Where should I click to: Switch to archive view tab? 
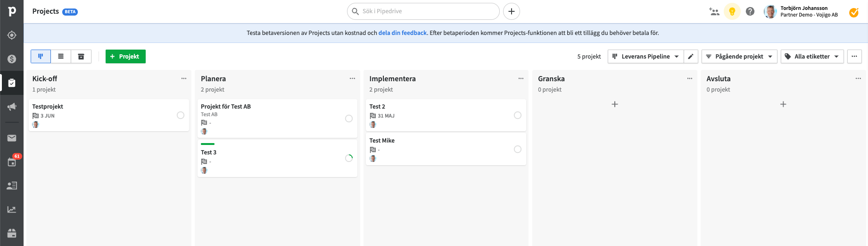coord(81,57)
